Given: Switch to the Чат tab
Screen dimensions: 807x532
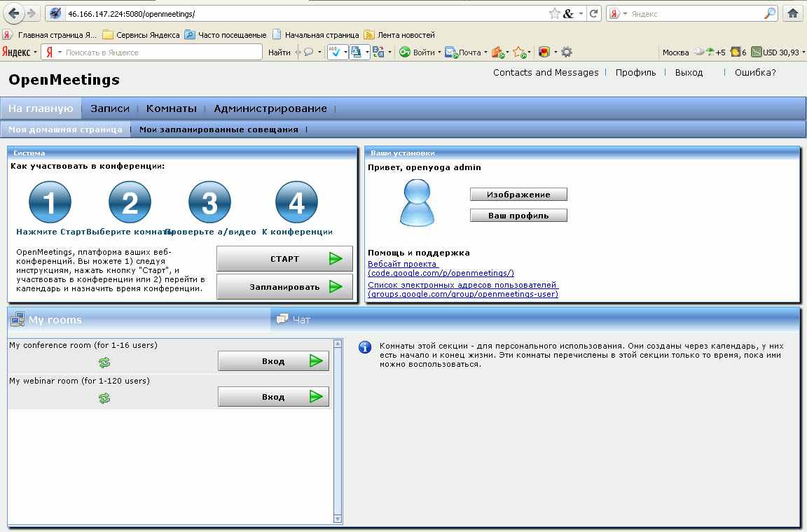Looking at the screenshot, I should 301,320.
